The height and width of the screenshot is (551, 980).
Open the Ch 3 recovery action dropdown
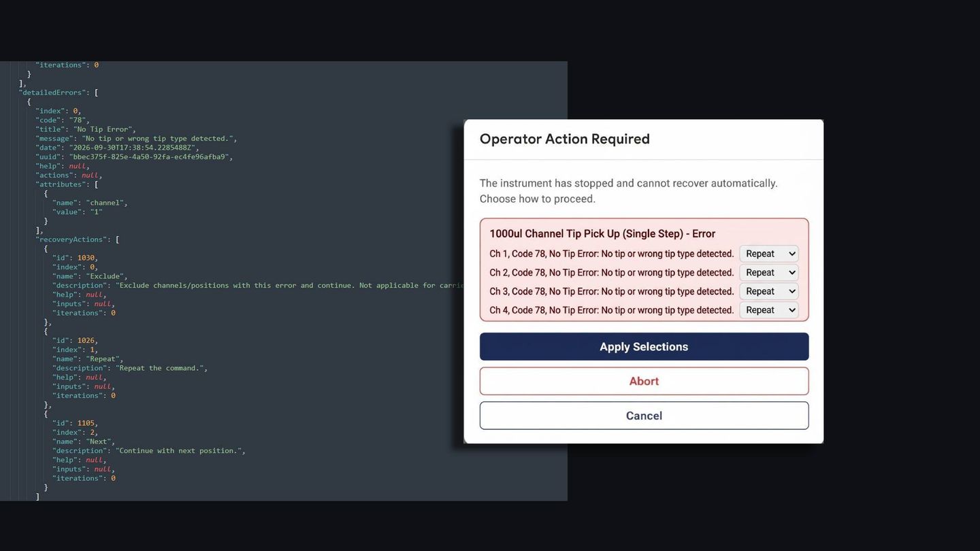coord(768,291)
